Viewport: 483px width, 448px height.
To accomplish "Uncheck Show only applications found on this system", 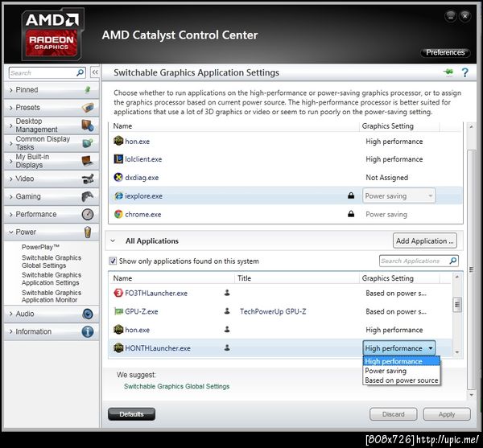I will (113, 261).
